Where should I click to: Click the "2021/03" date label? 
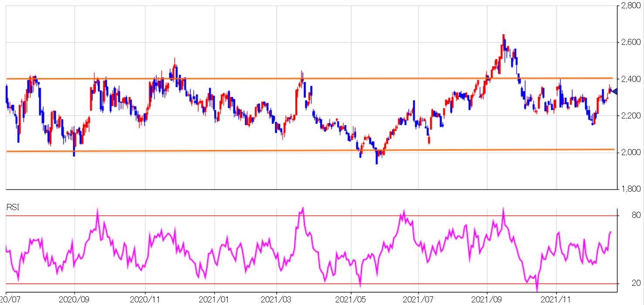coord(276,300)
